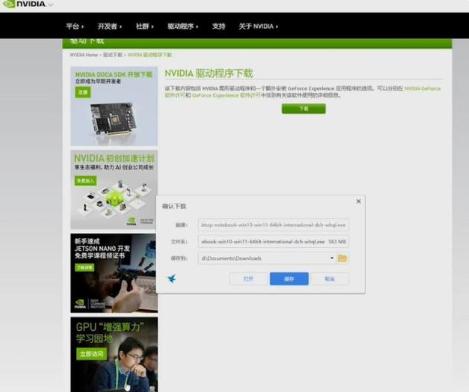Click the 取消 cancel button in dialog
469x392 pixels.
[330, 279]
